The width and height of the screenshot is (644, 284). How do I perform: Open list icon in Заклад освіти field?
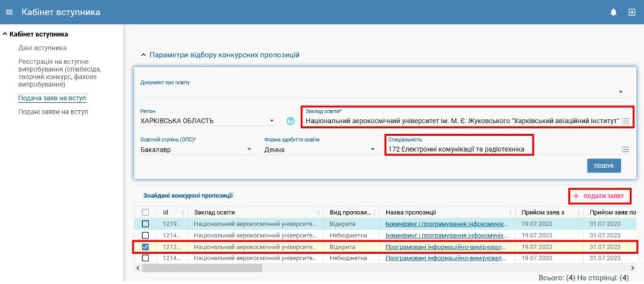[x=625, y=121]
